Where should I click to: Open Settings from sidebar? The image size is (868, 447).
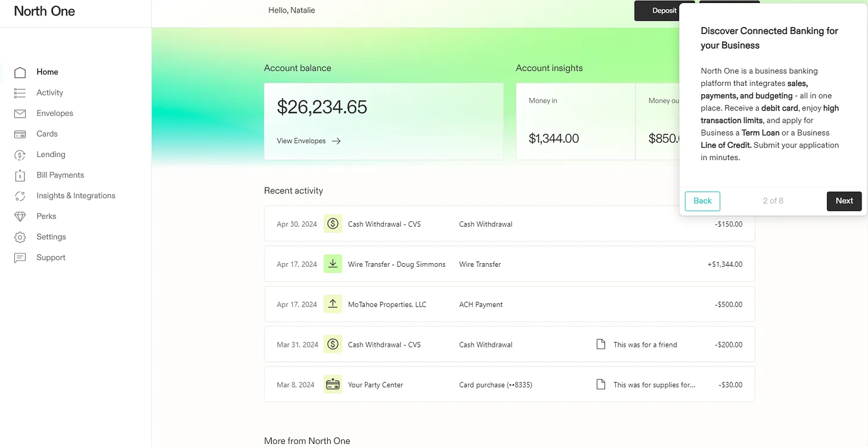(51, 237)
